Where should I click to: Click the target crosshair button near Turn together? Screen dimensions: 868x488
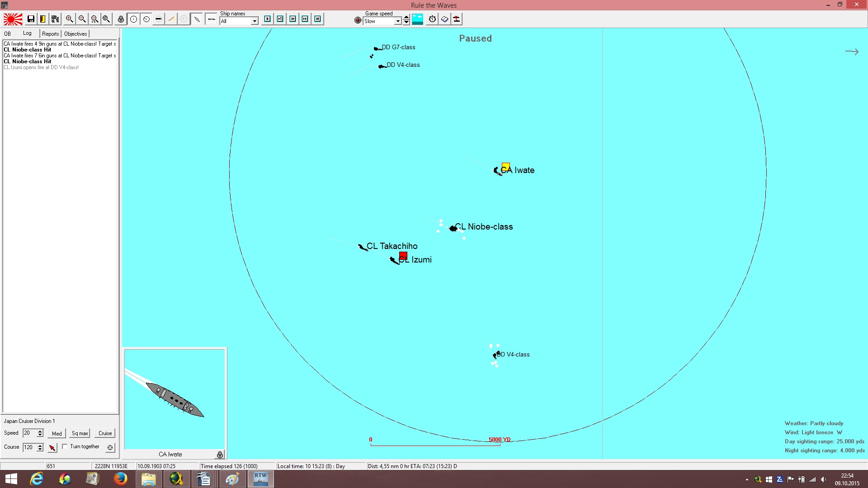tap(110, 447)
